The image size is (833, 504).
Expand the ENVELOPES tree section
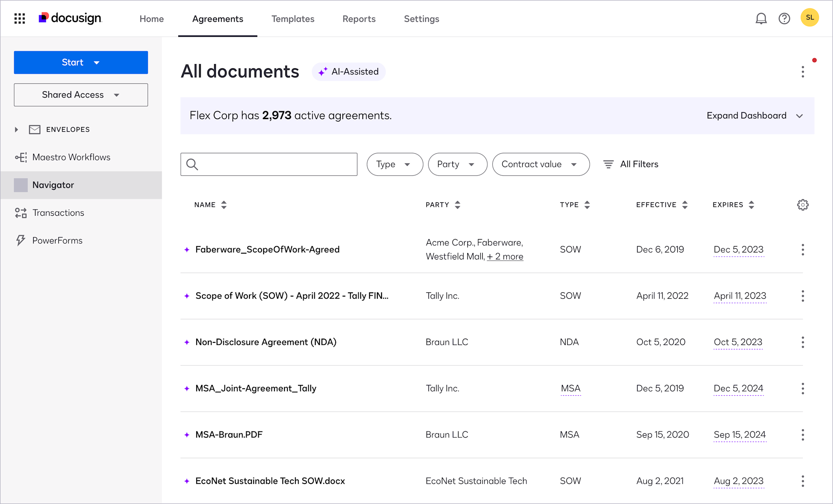click(17, 130)
